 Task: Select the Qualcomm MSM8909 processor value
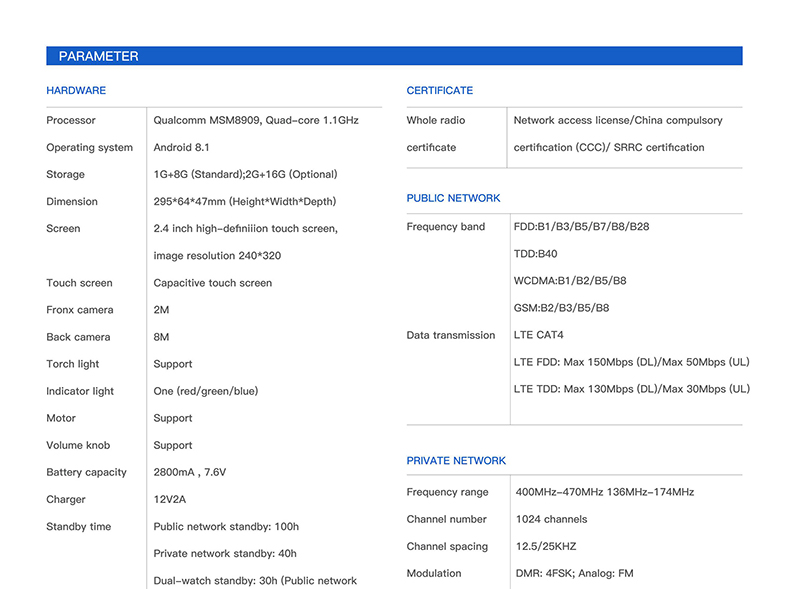255,121
